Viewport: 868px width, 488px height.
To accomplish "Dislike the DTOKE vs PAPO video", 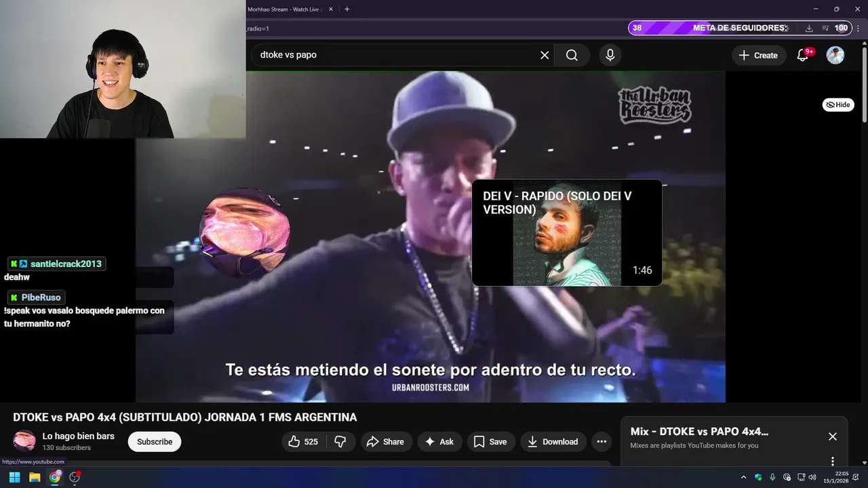I will pos(340,441).
